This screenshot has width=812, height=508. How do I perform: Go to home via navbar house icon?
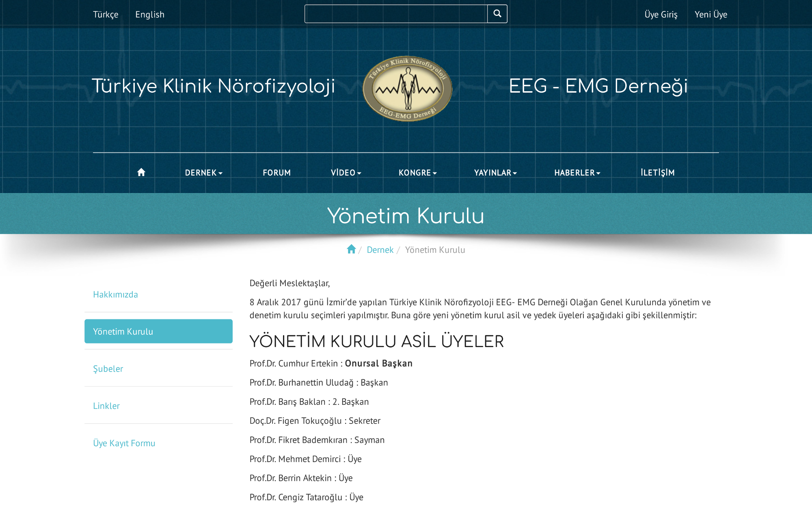(x=141, y=172)
